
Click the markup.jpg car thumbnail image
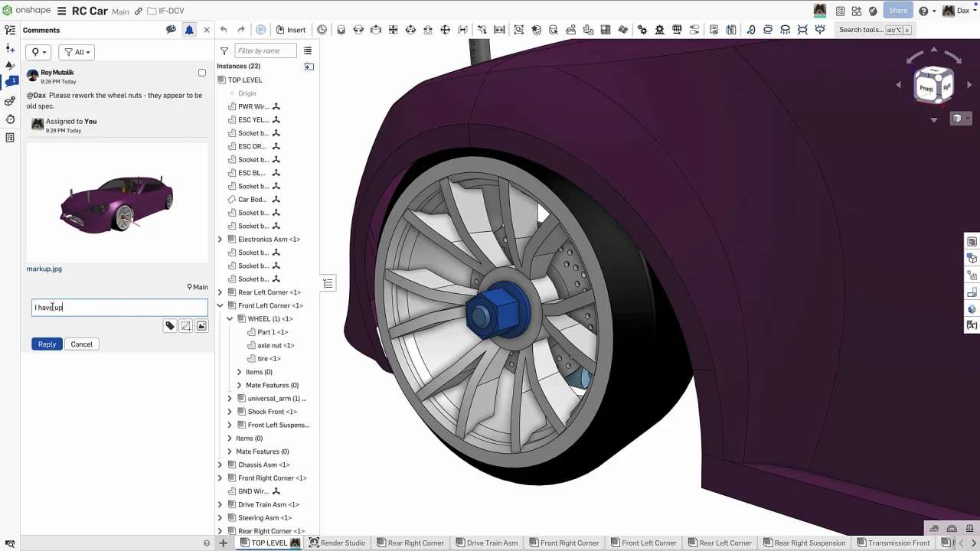pos(117,203)
